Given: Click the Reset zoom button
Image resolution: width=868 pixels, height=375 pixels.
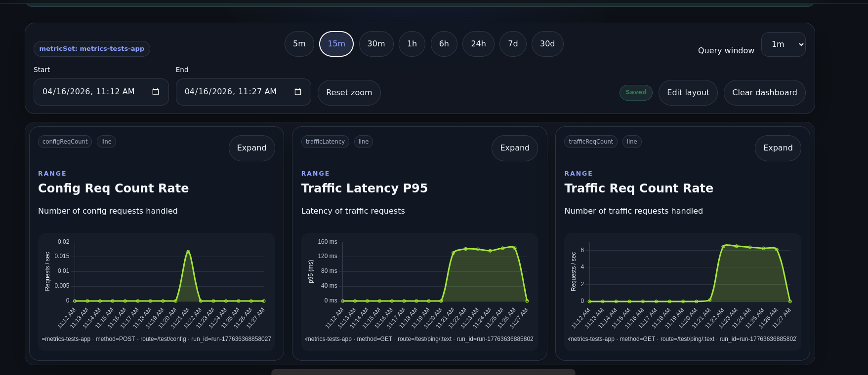Looking at the screenshot, I should tap(349, 93).
